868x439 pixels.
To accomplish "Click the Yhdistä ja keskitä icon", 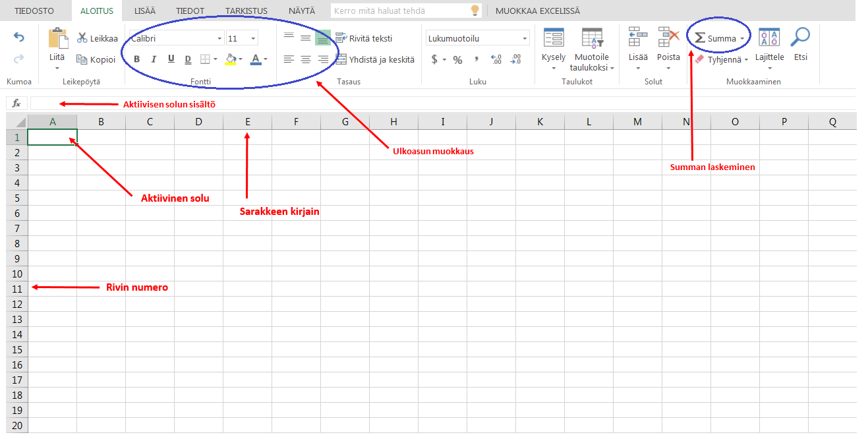I will tap(341, 59).
